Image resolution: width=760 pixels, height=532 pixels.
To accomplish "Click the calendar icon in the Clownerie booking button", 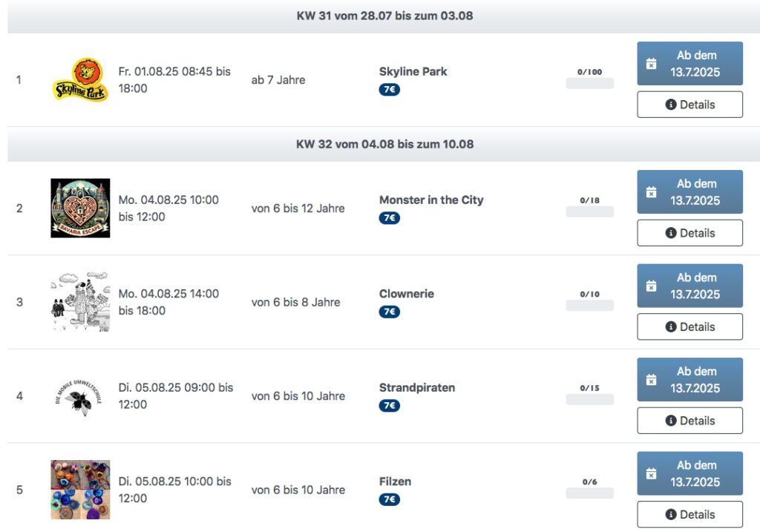I will click(652, 286).
